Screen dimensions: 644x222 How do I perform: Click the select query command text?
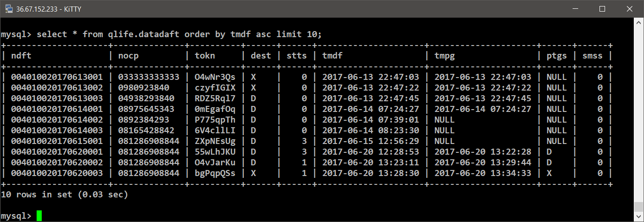coord(179,34)
